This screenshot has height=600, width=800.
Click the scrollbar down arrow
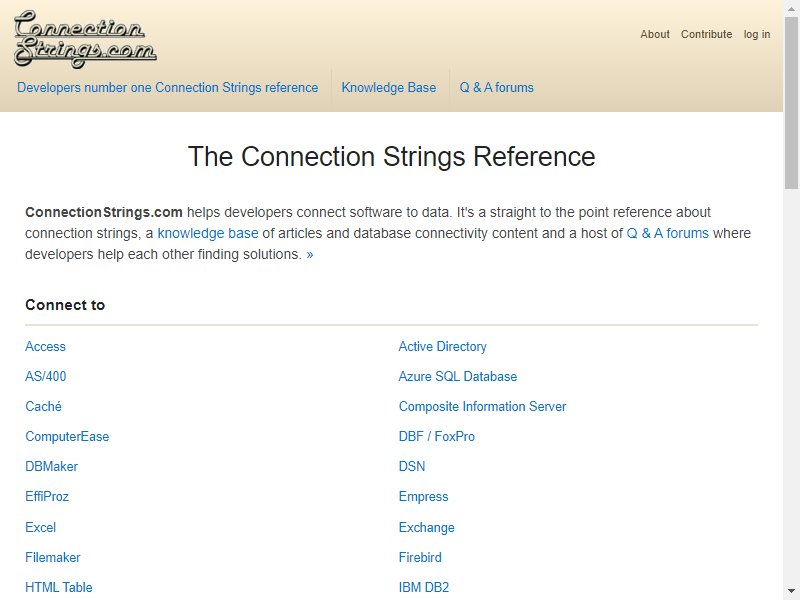(x=792, y=592)
